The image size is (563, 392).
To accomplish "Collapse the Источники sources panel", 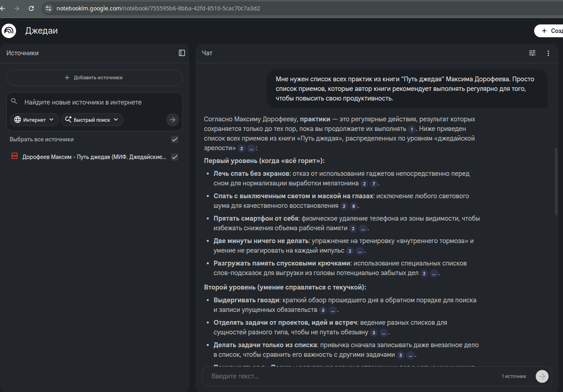I will point(182,53).
